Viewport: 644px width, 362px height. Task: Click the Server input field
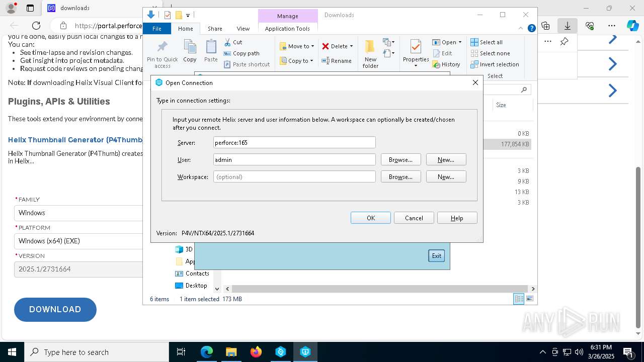[294, 142]
